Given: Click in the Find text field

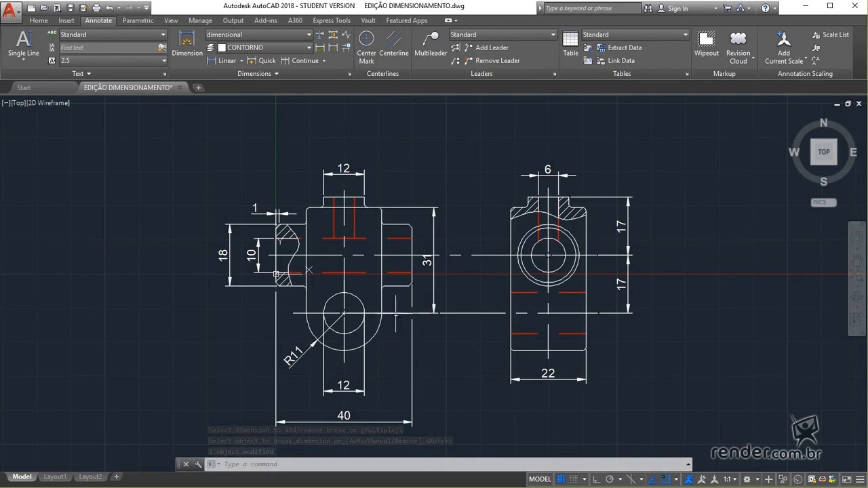Looking at the screenshot, I should click(x=107, y=47).
